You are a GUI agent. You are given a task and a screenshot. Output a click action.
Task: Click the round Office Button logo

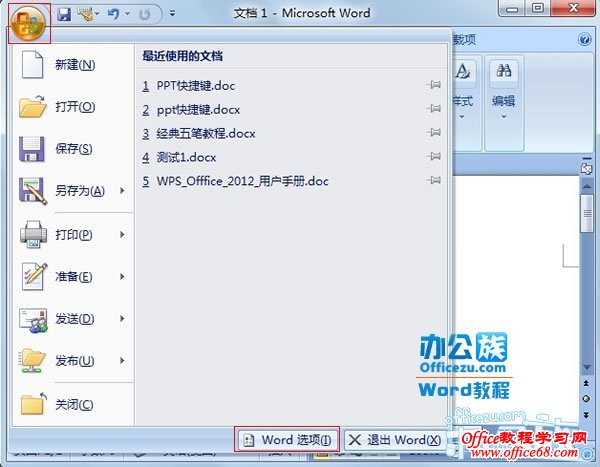29,24
